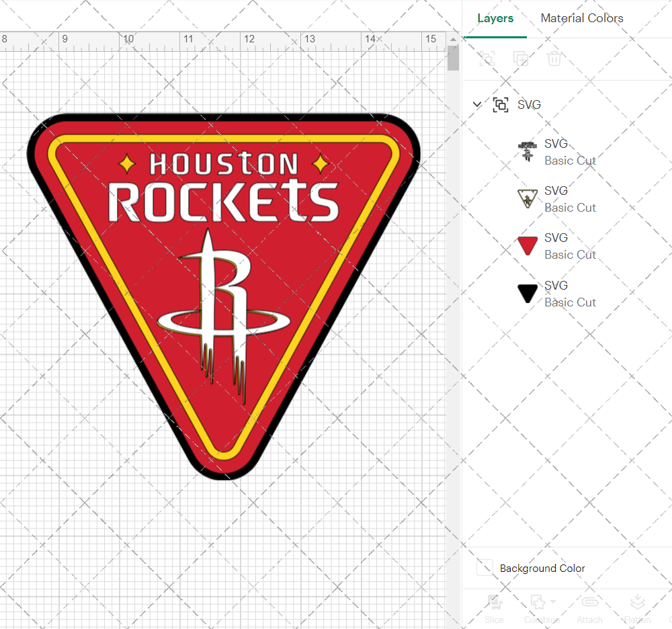Collapse the SVG group chevron
Image resolution: width=672 pixels, height=629 pixels.
tap(476, 104)
